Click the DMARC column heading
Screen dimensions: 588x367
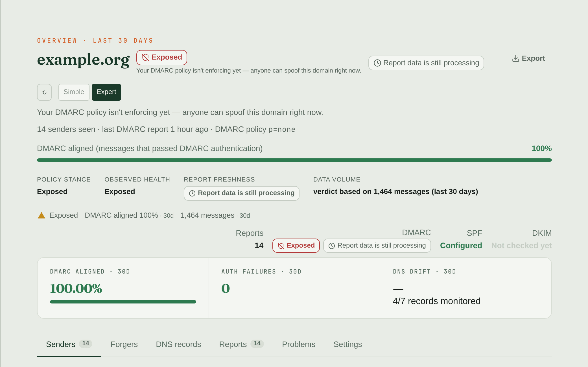pyautogui.click(x=416, y=233)
